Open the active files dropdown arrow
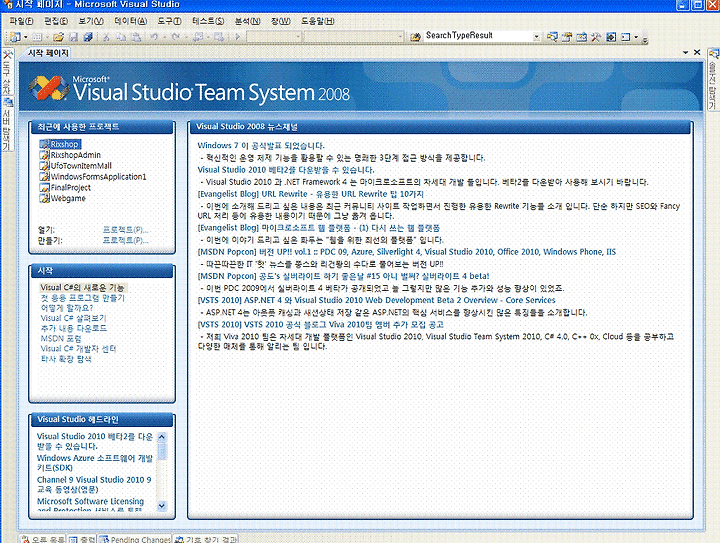This screenshot has height=543, width=720. point(685,52)
